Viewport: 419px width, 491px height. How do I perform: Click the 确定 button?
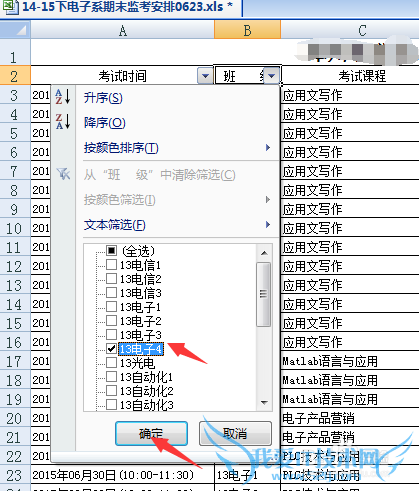pyautogui.click(x=151, y=433)
